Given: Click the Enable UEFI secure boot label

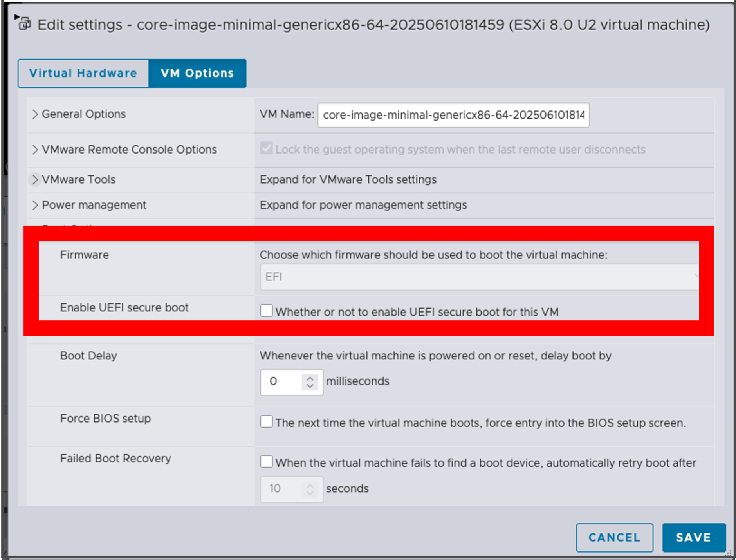Looking at the screenshot, I should tap(124, 308).
